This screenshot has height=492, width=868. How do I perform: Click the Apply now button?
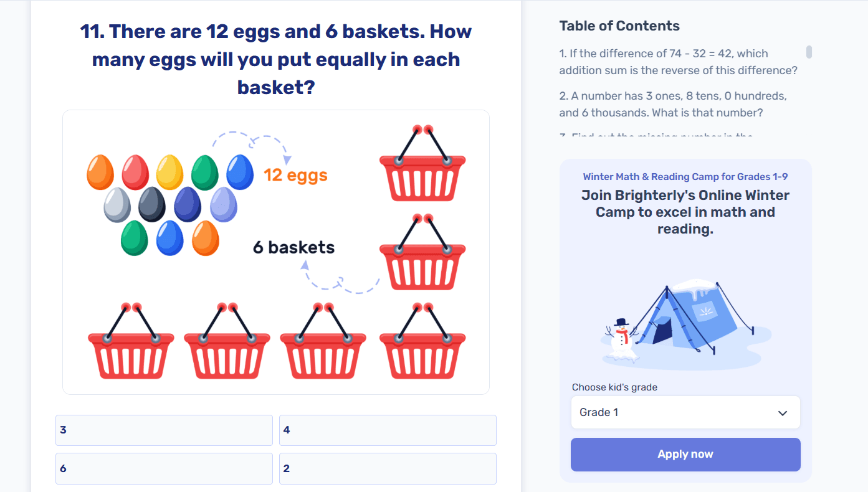point(685,454)
